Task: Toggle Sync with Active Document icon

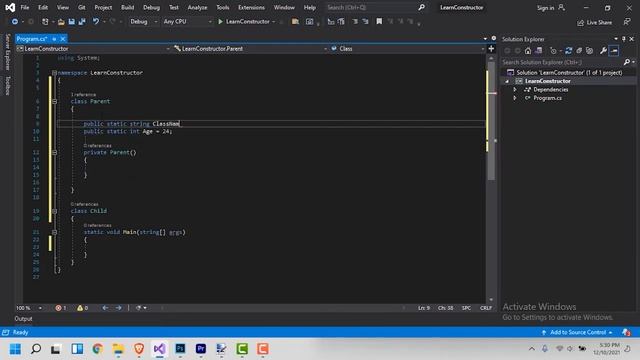Action: pyautogui.click(x=569, y=51)
